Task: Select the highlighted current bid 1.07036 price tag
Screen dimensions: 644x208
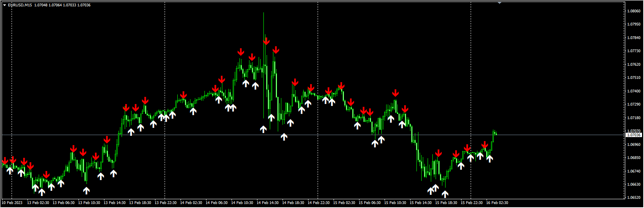Action: [x=633, y=135]
